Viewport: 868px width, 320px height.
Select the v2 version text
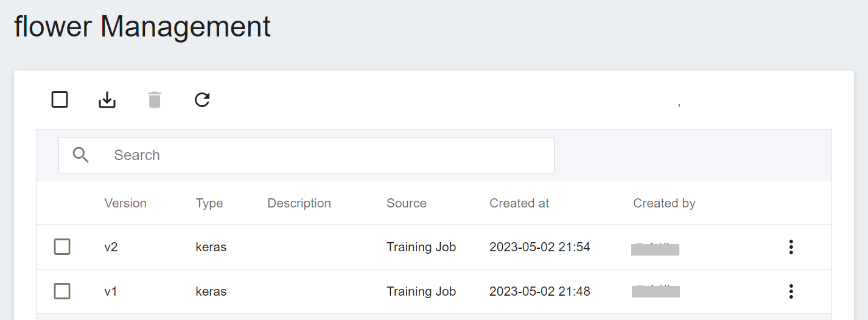point(111,247)
